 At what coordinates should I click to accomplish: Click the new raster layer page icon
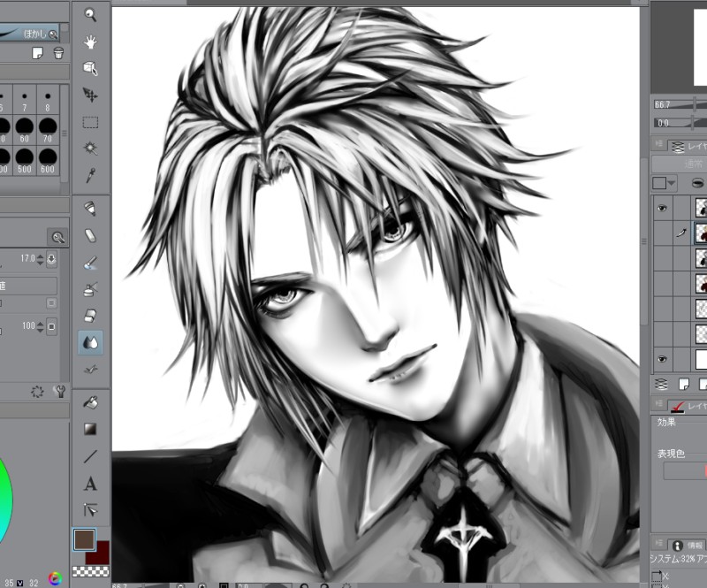[684, 384]
